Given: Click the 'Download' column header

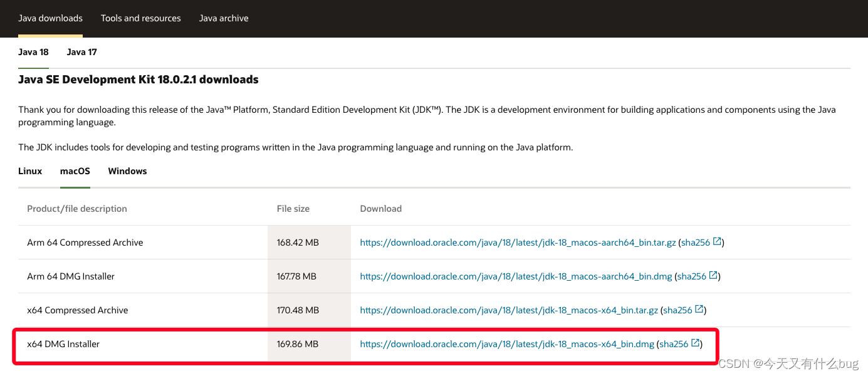Looking at the screenshot, I should 381,209.
